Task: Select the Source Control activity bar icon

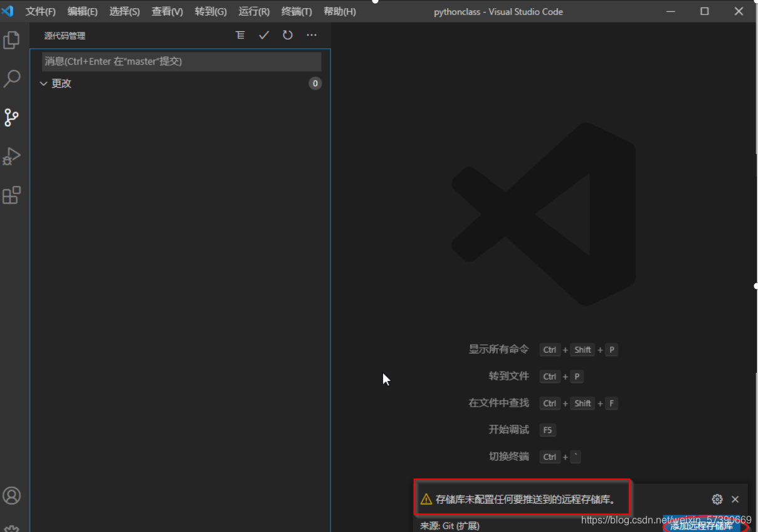Action: point(11,117)
